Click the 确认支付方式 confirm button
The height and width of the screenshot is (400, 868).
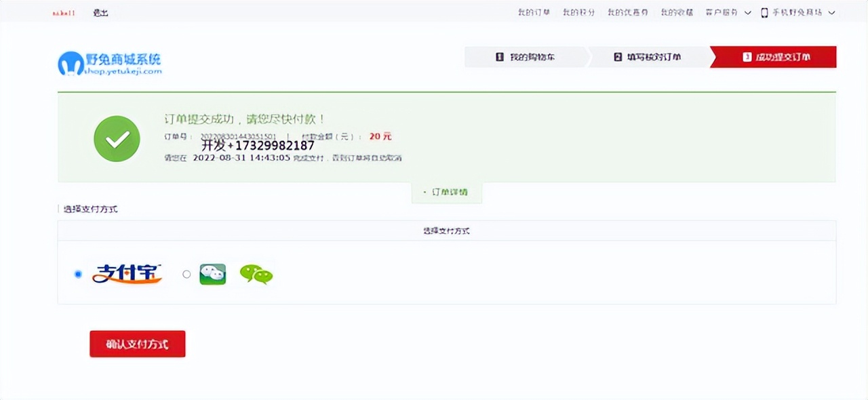(x=137, y=344)
